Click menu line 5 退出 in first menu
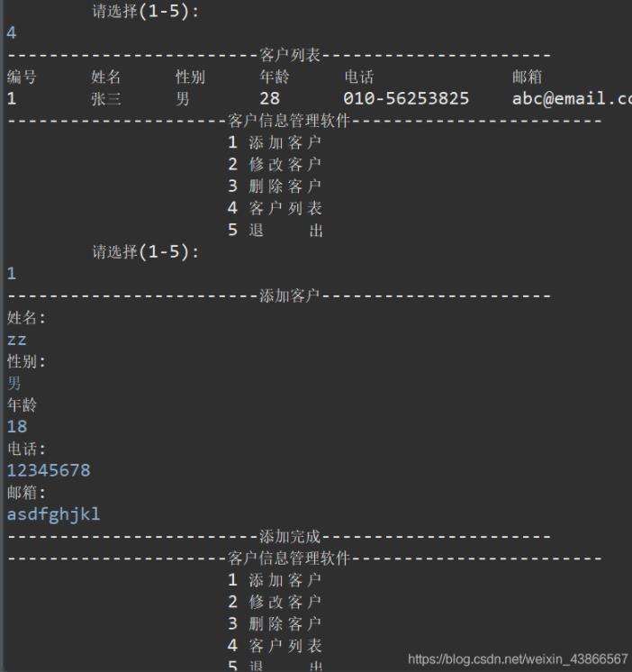632x672 pixels. click(x=275, y=230)
